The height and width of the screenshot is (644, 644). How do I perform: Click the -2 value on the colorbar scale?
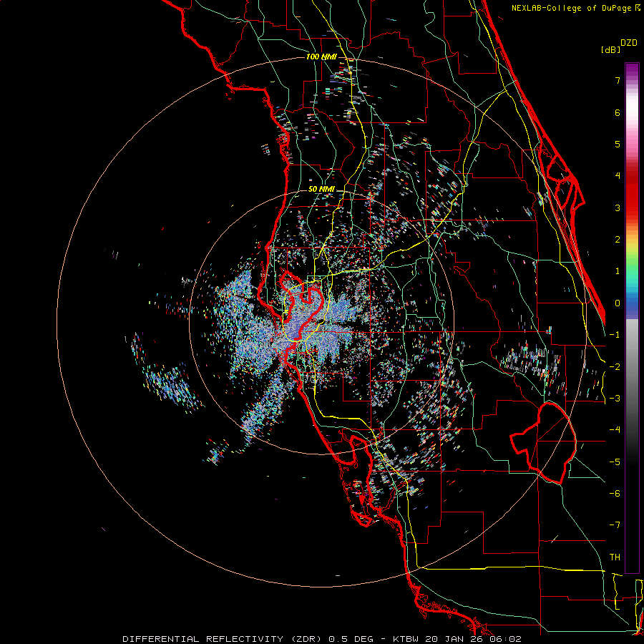tap(615, 367)
